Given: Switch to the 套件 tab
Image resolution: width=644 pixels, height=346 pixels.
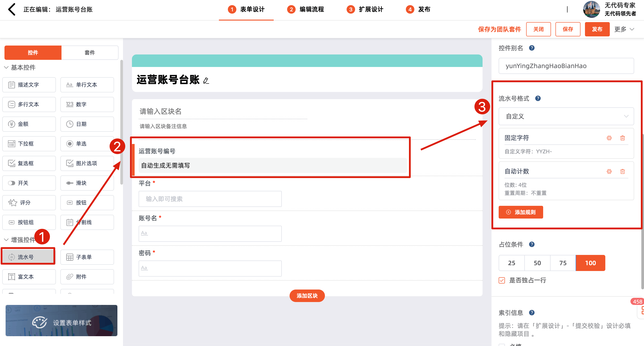Looking at the screenshot, I should [89, 53].
